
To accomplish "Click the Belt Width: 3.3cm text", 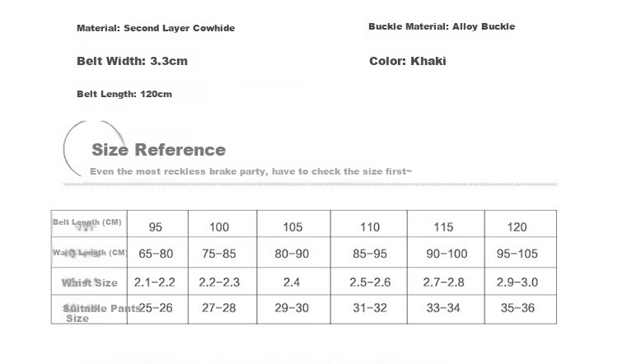I will click(132, 61).
